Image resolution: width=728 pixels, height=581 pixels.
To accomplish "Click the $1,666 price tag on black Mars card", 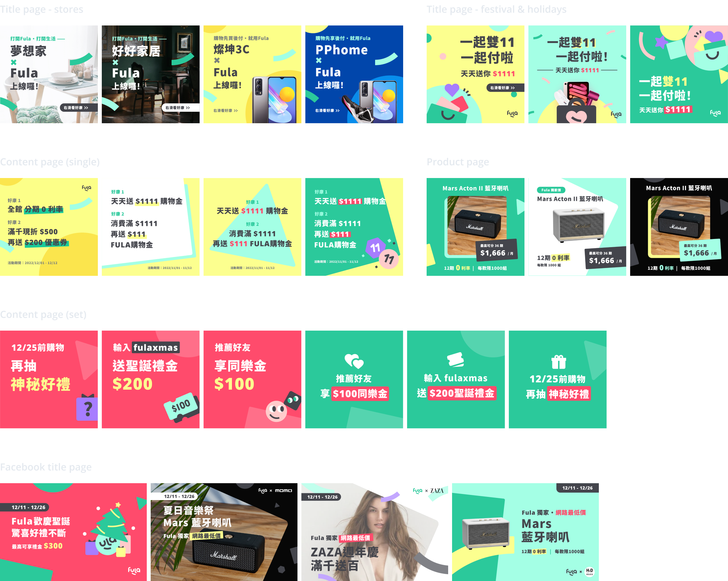I will [x=700, y=250].
